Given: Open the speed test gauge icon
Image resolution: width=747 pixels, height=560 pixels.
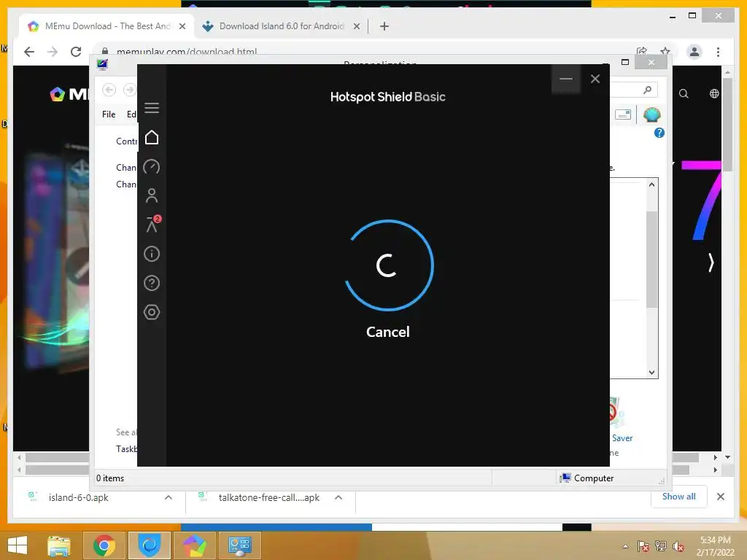Looking at the screenshot, I should [152, 167].
